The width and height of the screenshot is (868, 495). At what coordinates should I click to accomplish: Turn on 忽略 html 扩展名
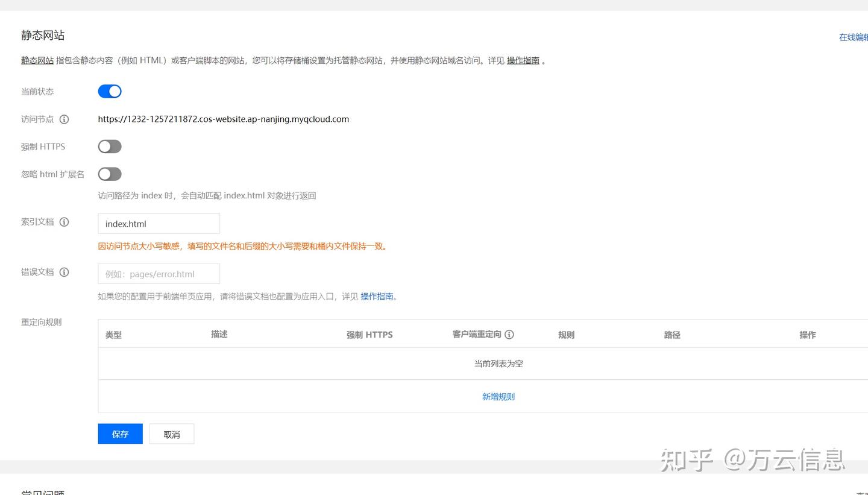[x=109, y=174]
